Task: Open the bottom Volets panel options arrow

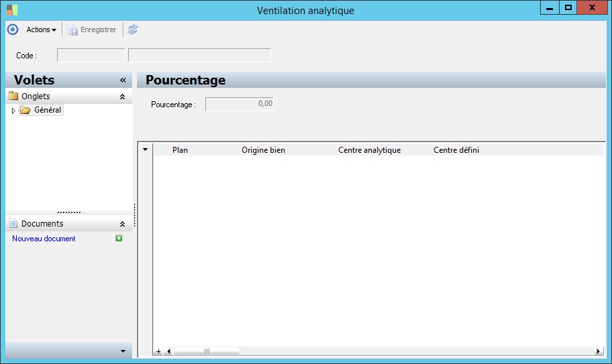Action: (x=123, y=351)
